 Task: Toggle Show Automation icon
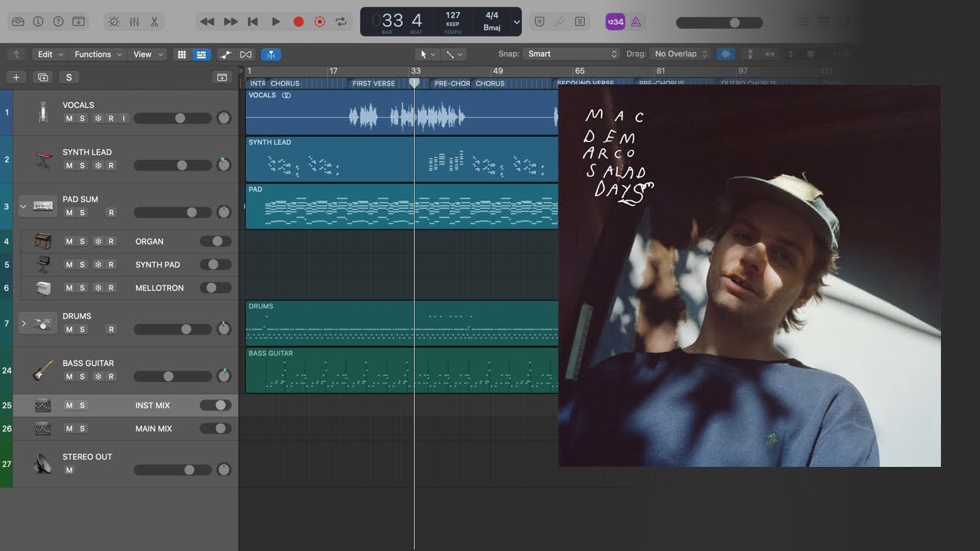(x=226, y=54)
